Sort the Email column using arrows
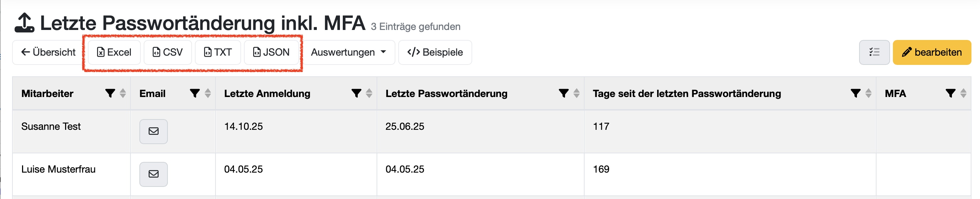The height and width of the screenshot is (199, 980). [208, 93]
